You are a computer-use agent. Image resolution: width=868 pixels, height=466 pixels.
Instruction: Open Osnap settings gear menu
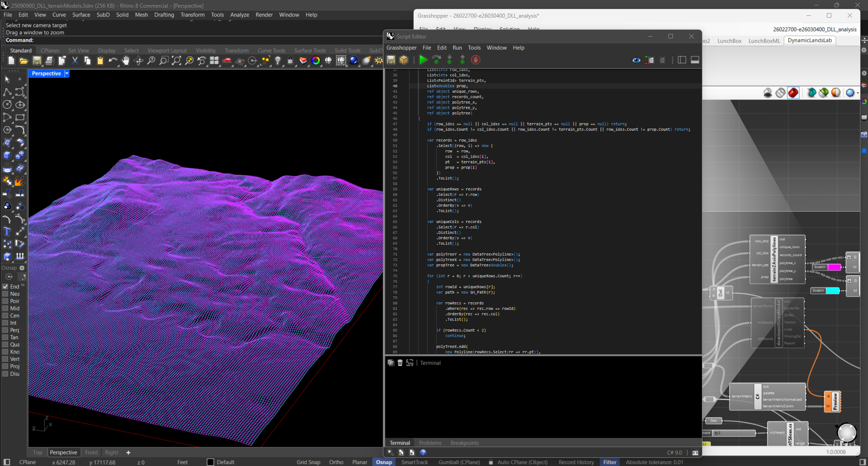pos(22,268)
